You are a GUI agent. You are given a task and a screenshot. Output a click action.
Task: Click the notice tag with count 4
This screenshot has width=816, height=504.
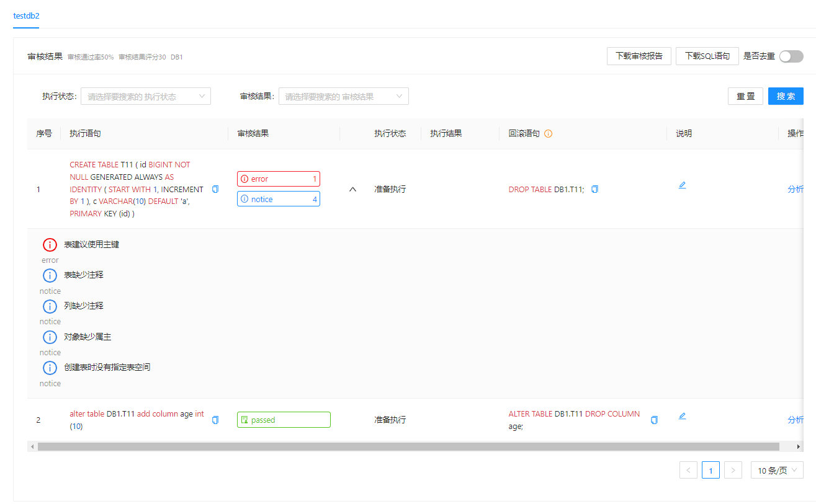coord(279,199)
